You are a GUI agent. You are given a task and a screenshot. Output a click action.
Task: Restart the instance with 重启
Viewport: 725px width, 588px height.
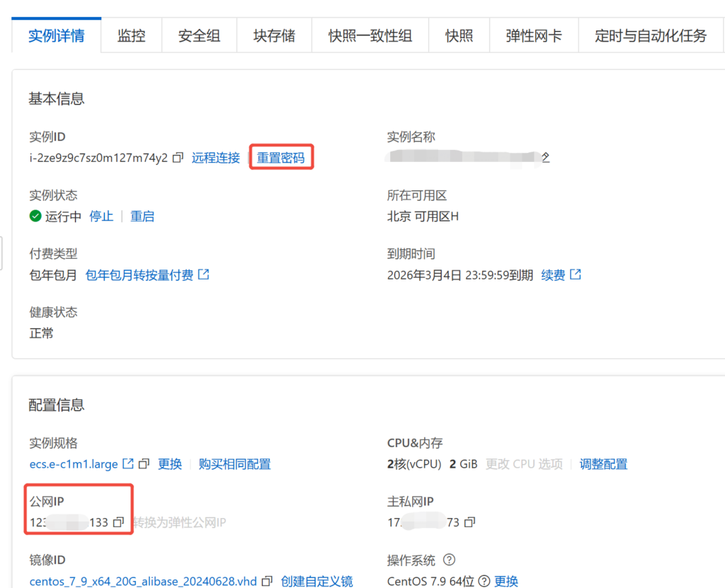pyautogui.click(x=142, y=217)
